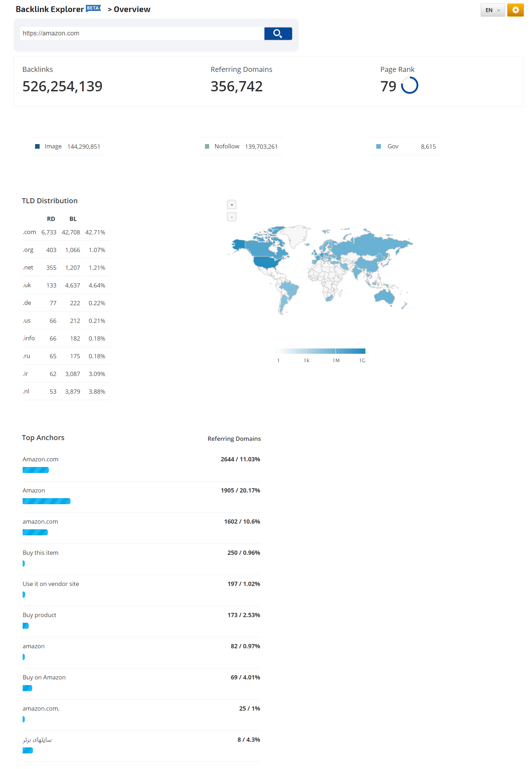532x769 pixels.
Task: Select the 'Buy this item' anchor
Action: tap(40, 553)
